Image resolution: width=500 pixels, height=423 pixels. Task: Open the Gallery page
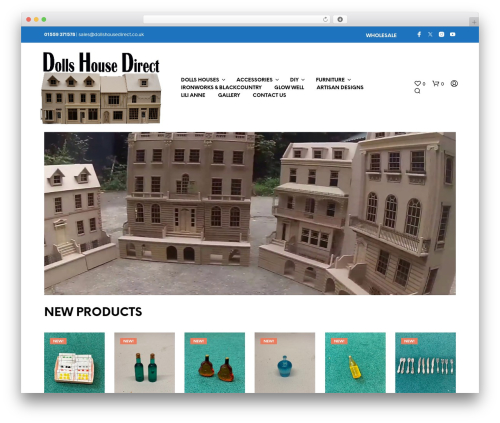(x=229, y=95)
